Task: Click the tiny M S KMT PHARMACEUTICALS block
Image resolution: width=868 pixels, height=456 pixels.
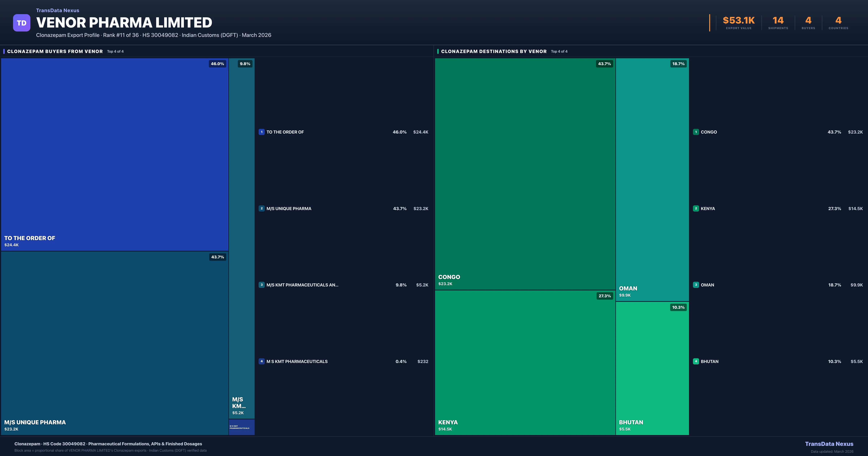Action: [x=242, y=427]
